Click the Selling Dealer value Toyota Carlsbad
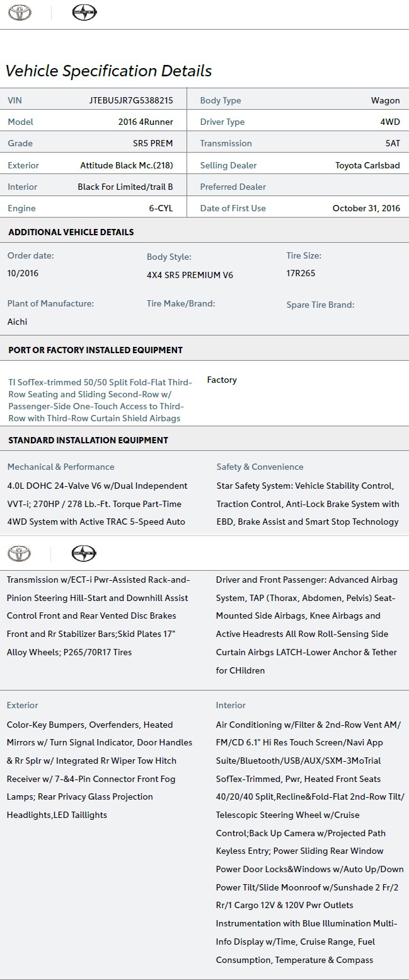This screenshot has height=980, width=409. pos(367,165)
